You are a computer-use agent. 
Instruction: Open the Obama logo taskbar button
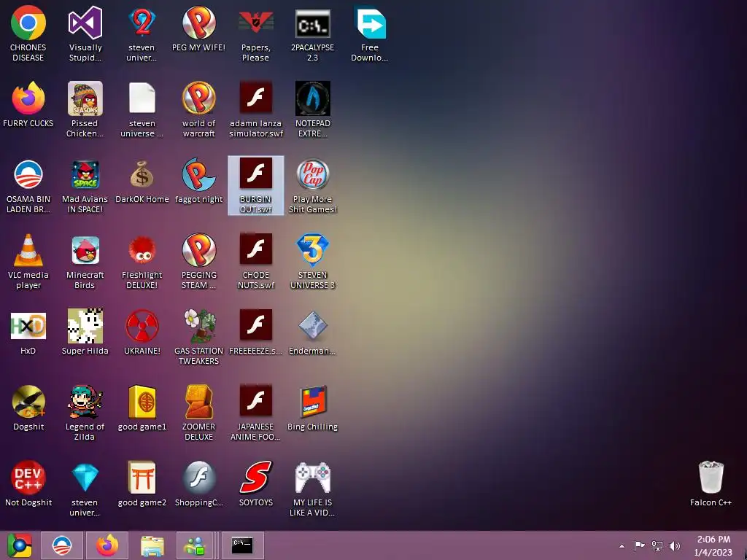(62, 545)
